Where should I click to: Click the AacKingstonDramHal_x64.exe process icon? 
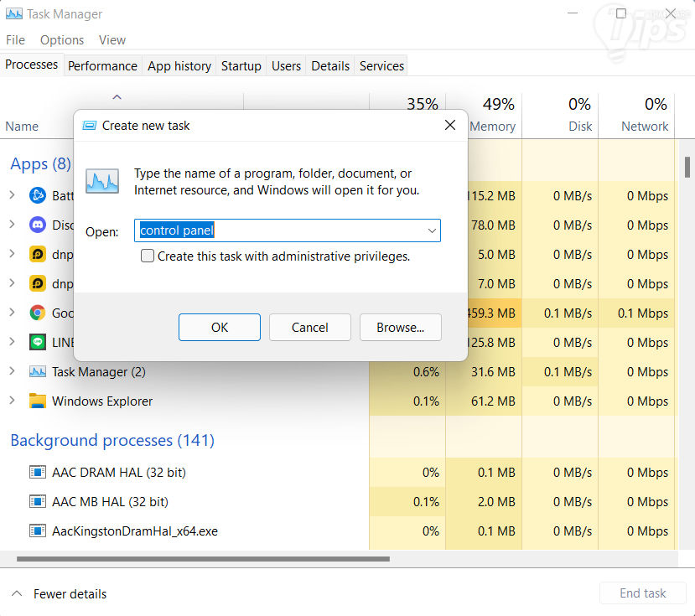pos(37,531)
